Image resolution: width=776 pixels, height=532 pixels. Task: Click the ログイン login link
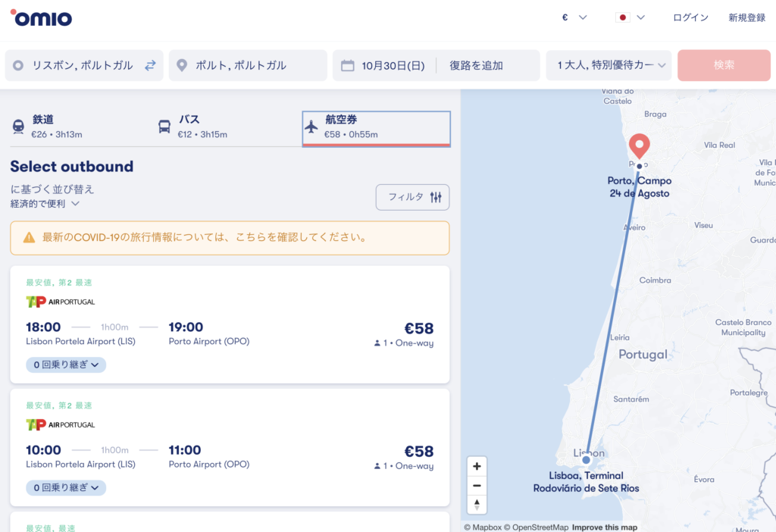pos(690,17)
